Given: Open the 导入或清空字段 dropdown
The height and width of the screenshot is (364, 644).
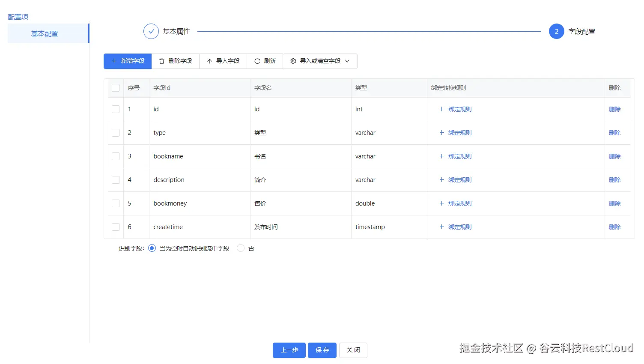Looking at the screenshot, I should point(320,61).
